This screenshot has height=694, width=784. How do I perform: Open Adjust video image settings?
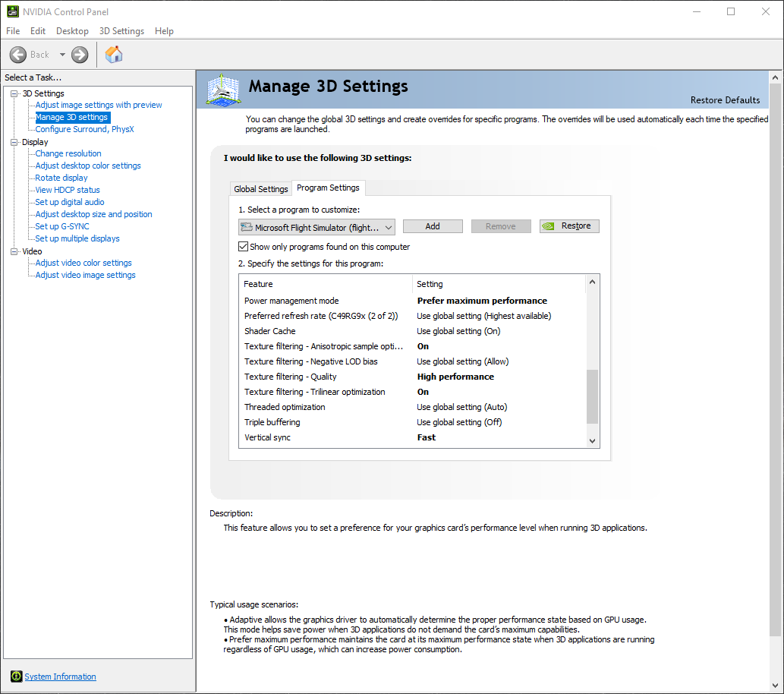85,275
